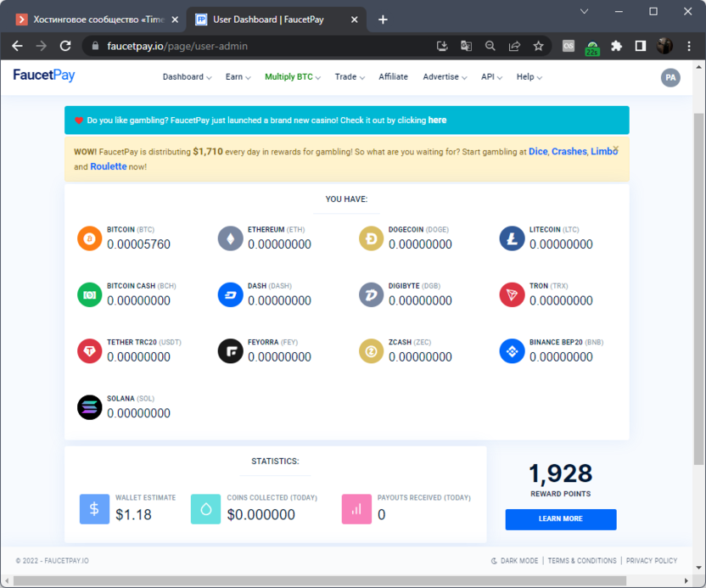Bookmark this page with star icon

(538, 46)
